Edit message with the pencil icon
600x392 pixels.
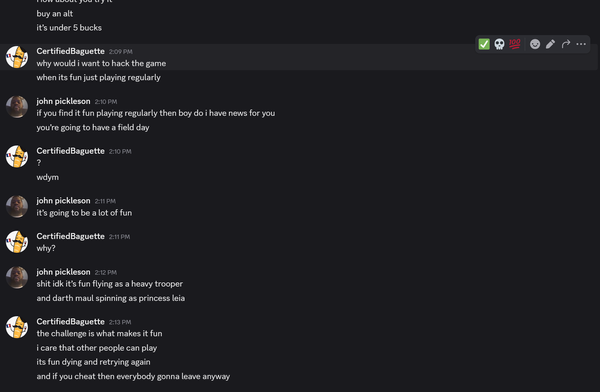550,44
